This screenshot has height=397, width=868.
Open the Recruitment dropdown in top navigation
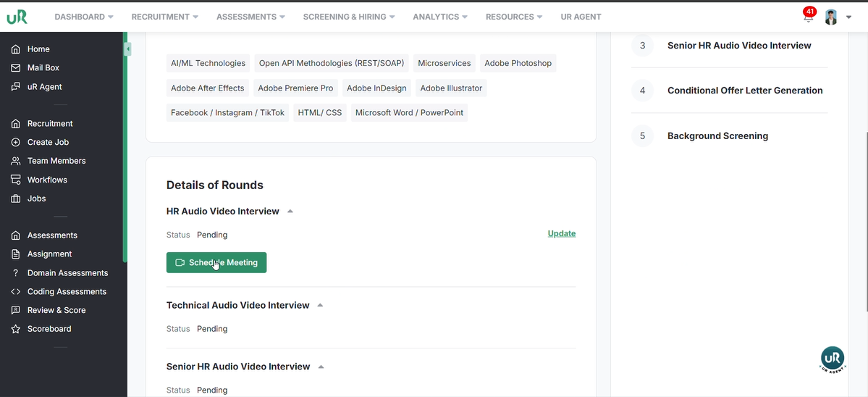coord(164,17)
